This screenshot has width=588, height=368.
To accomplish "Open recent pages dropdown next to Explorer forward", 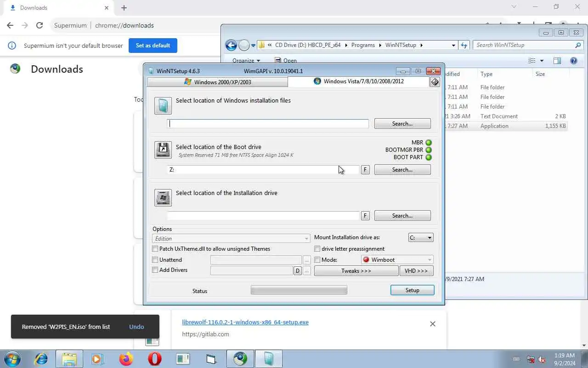I will (253, 45).
